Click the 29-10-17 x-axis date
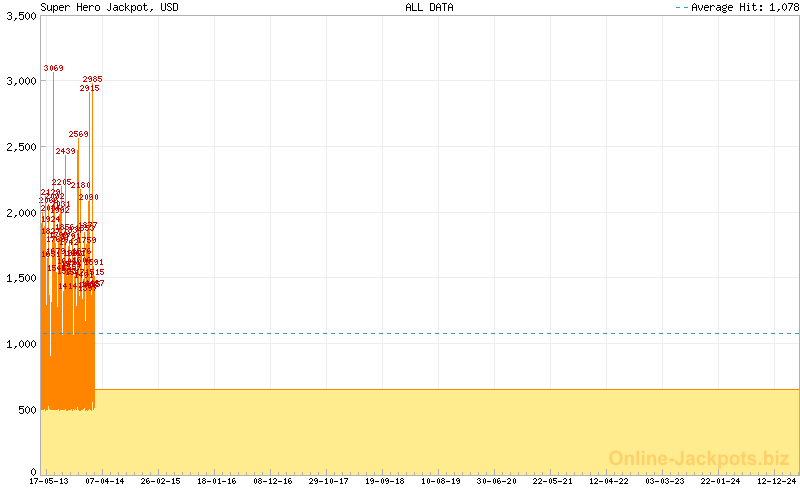Screen dimensions: 800x490 (329, 481)
